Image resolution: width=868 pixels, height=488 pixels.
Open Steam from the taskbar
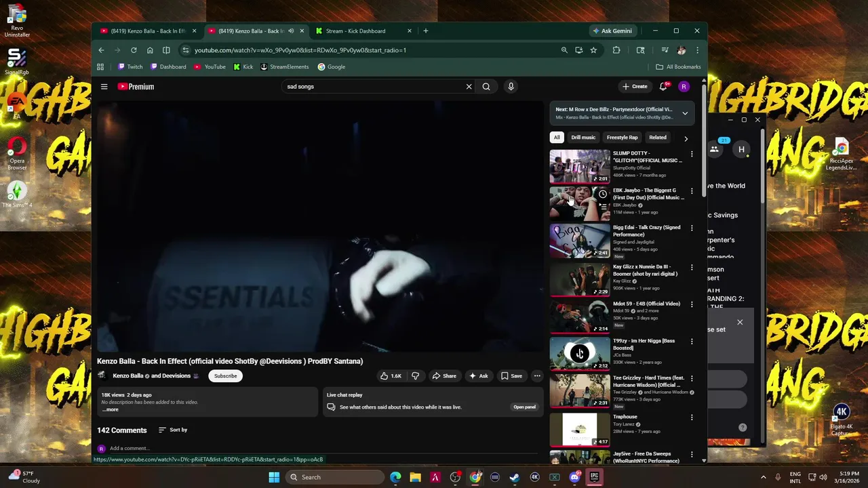515,477
